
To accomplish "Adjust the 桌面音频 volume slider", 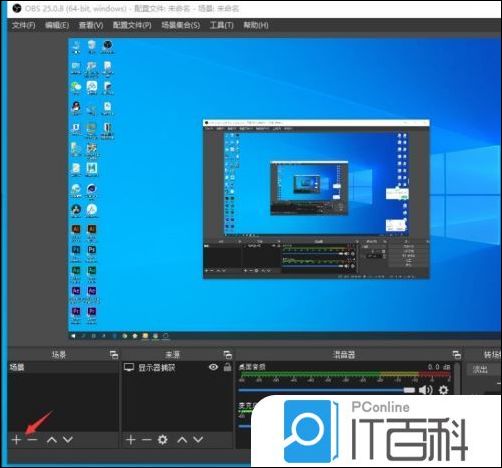I will [327, 390].
